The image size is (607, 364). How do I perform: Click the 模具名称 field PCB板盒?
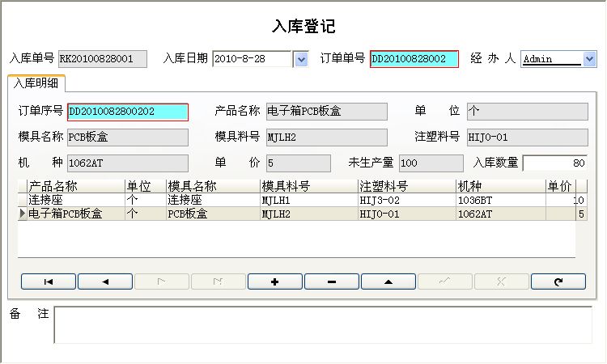click(128, 138)
